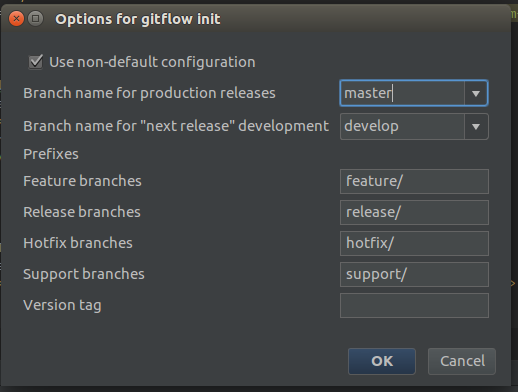Image resolution: width=518 pixels, height=392 pixels.
Task: Click the 'Support branches' label
Action: pyautogui.click(x=84, y=274)
